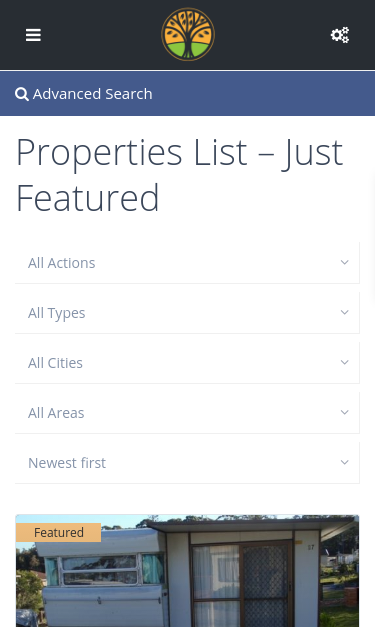375x627 pixels.
Task: Click the magnifier search icon
Action: pyautogui.click(x=22, y=94)
